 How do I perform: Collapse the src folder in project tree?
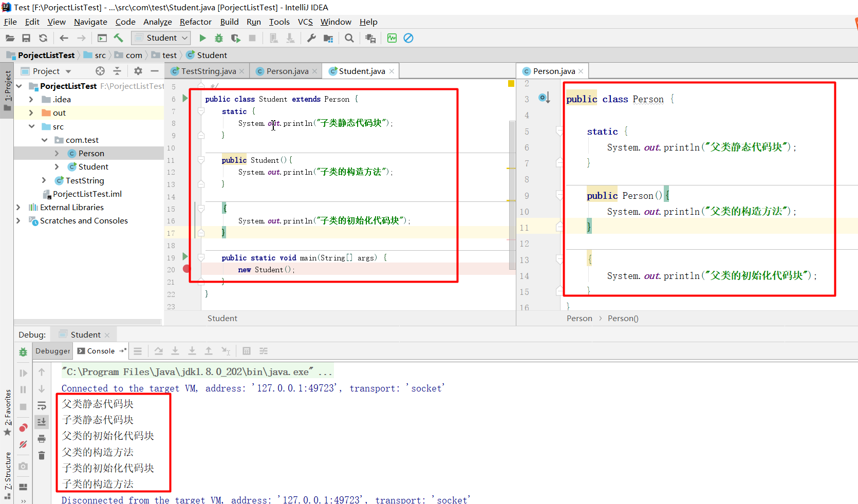point(32,126)
